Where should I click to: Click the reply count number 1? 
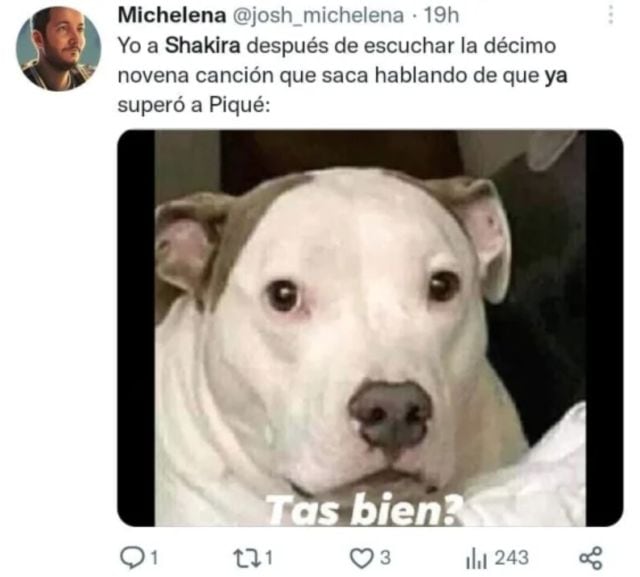tap(154, 558)
